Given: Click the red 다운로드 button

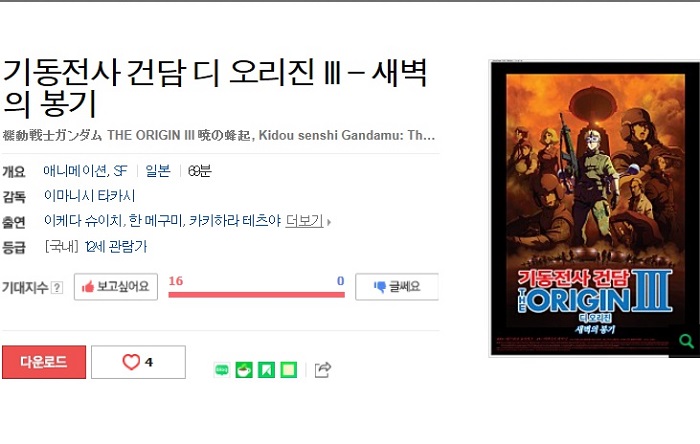Looking at the screenshot, I should pos(44,362).
